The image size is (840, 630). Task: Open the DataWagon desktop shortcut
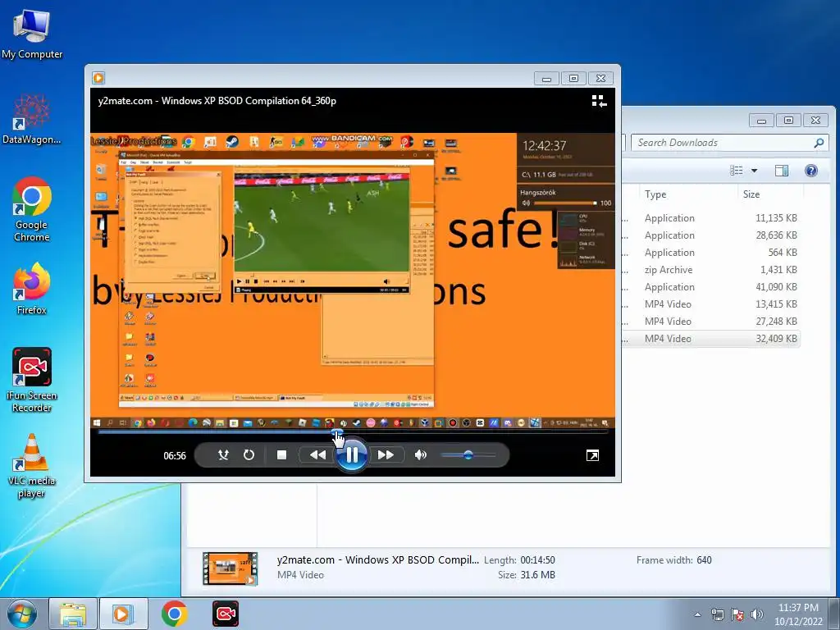pyautogui.click(x=32, y=120)
